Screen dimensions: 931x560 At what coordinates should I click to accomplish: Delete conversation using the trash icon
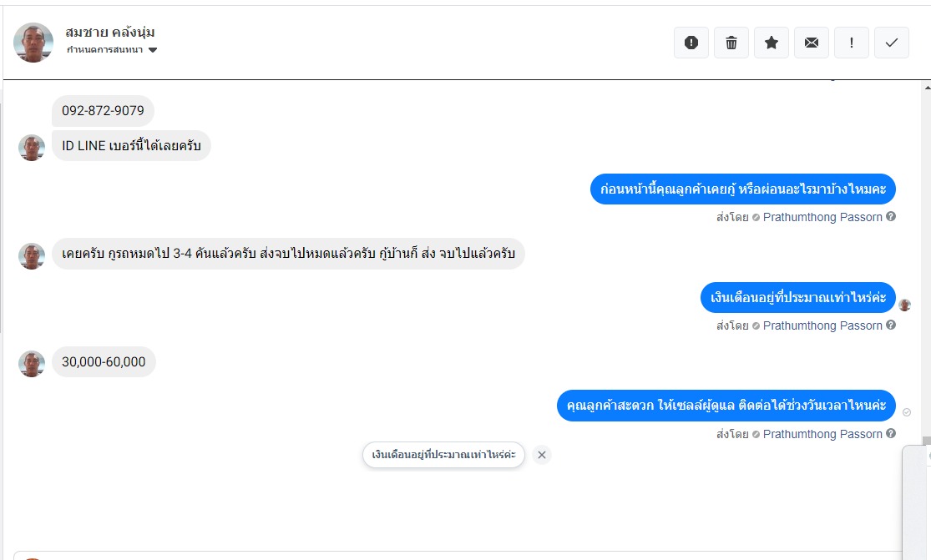(x=731, y=43)
